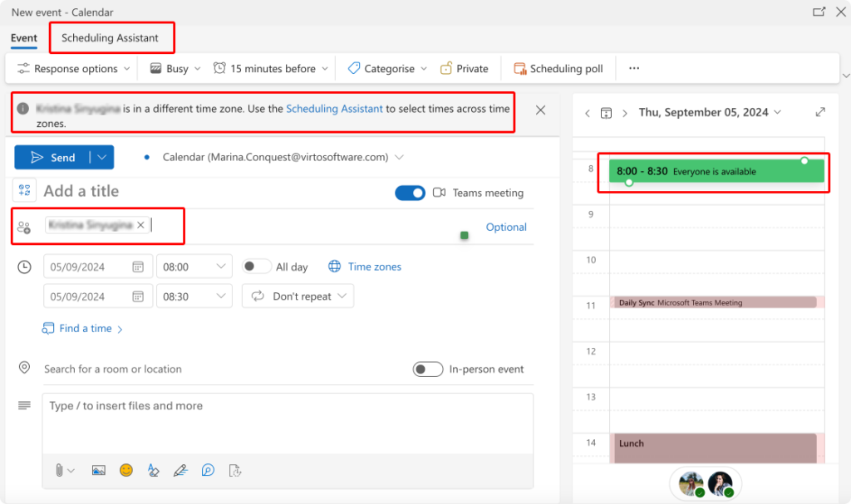Insert a picture inline
Screen dimensions: 851x504
98,470
